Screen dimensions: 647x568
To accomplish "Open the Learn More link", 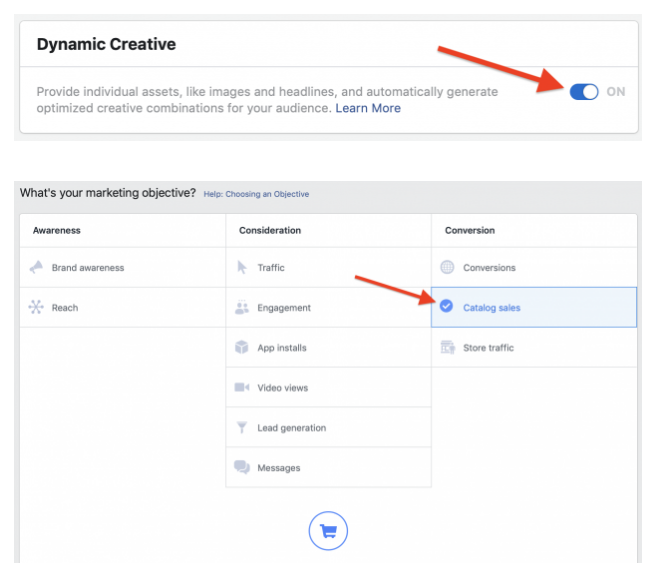I will coord(368,108).
